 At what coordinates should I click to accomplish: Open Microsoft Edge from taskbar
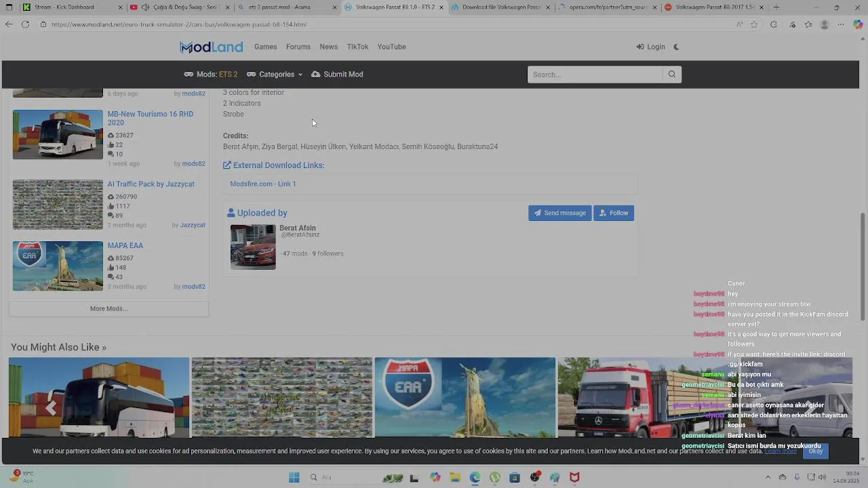pos(475,477)
